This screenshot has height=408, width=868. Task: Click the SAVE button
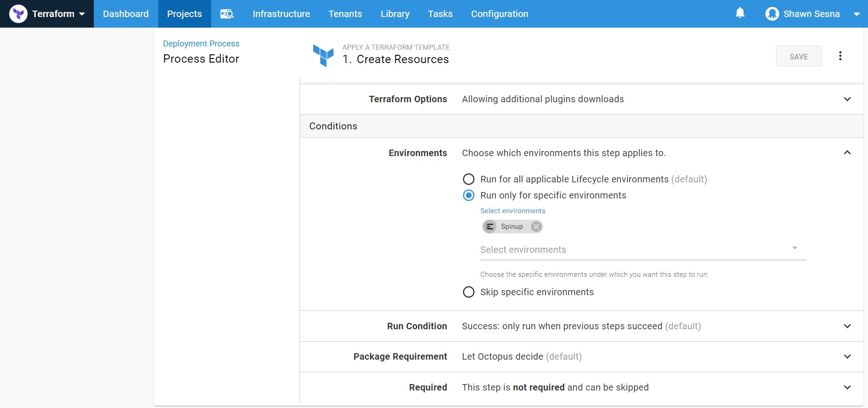pos(798,56)
